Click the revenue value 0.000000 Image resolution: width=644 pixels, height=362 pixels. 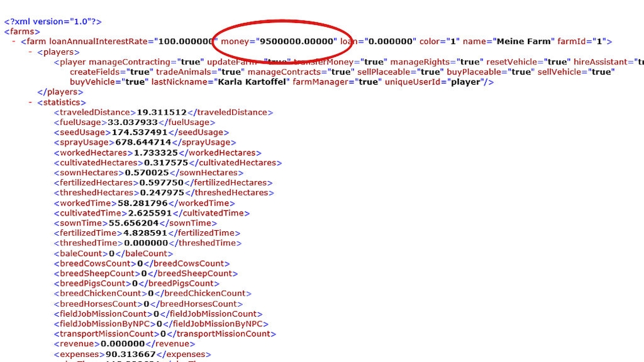coord(128,344)
